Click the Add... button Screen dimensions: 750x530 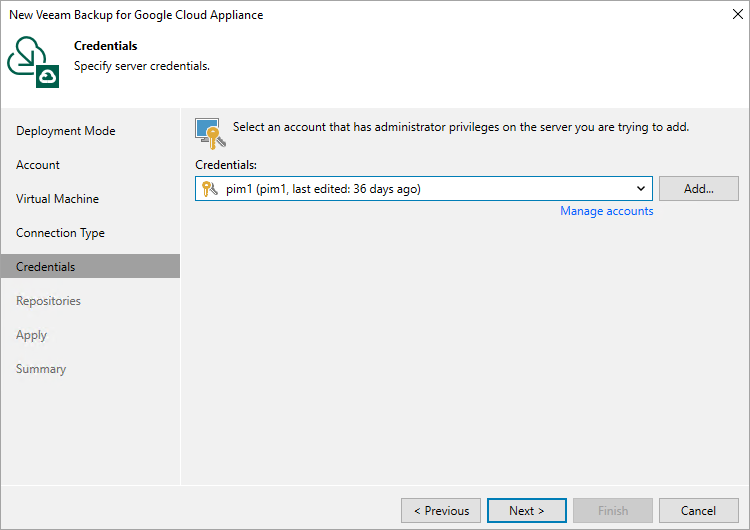tap(698, 188)
